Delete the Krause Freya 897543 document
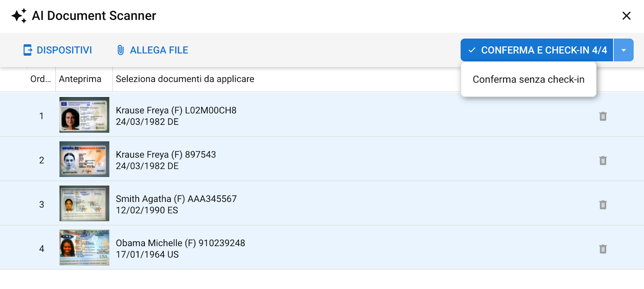Image resolution: width=644 pixels, height=289 pixels. pyautogui.click(x=603, y=161)
